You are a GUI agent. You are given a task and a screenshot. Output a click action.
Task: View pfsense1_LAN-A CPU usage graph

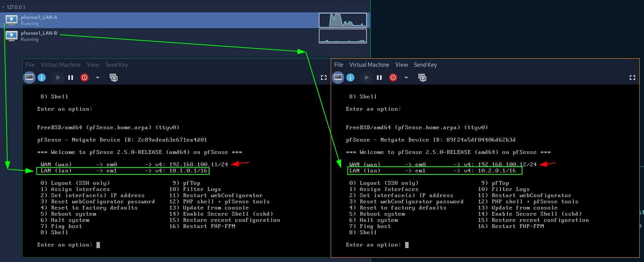pos(343,20)
